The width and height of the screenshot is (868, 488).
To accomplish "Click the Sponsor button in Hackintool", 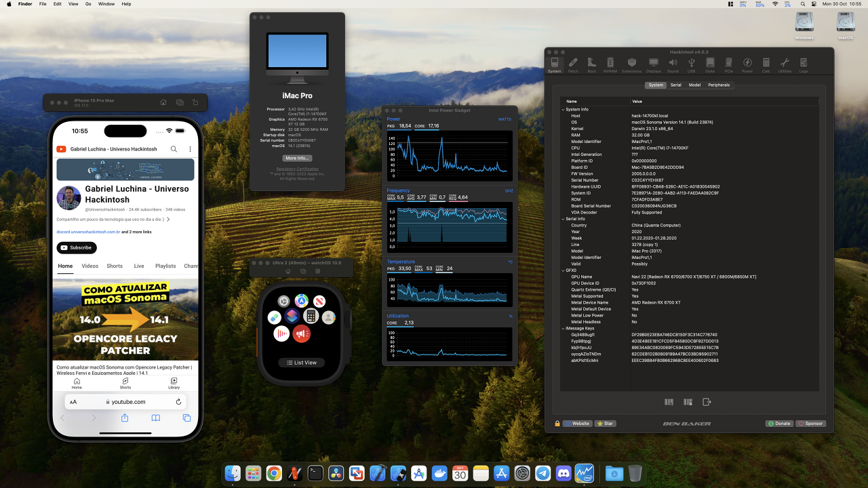I will tap(810, 424).
